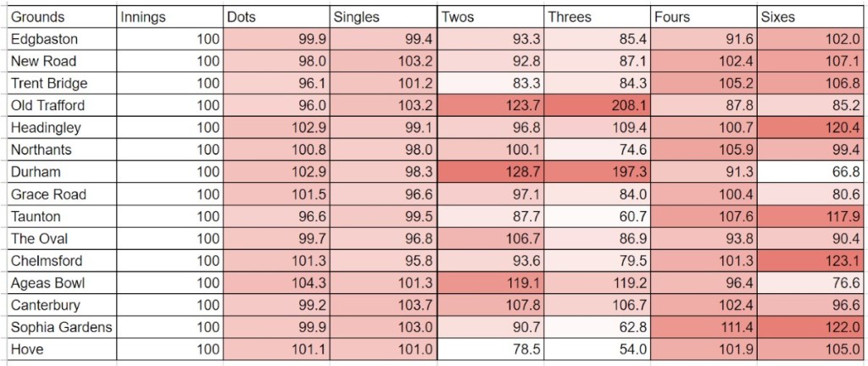Click the Taunton Fours cell 107.6
The width and height of the screenshot is (868, 366).
[704, 217]
